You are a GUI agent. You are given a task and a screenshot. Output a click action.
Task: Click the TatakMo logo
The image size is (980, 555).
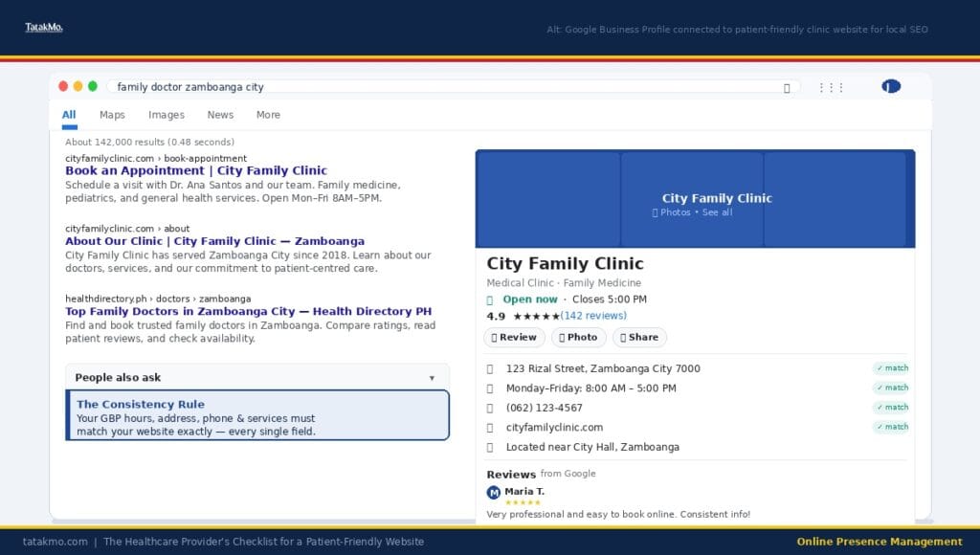click(x=44, y=27)
